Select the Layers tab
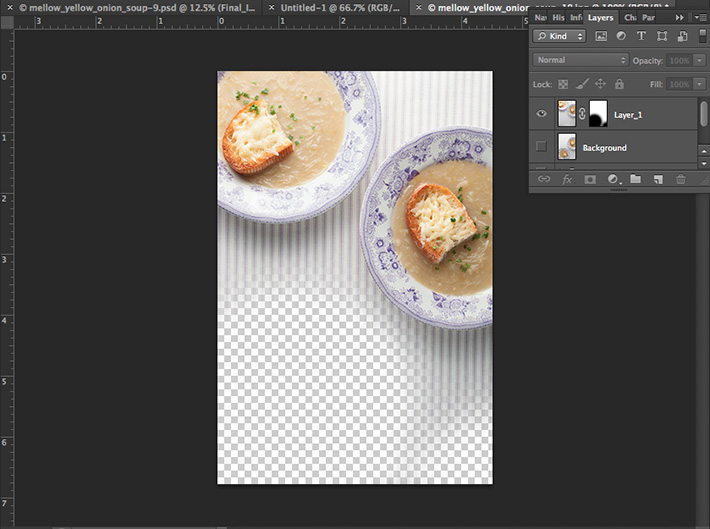The width and height of the screenshot is (710, 529). click(x=600, y=18)
